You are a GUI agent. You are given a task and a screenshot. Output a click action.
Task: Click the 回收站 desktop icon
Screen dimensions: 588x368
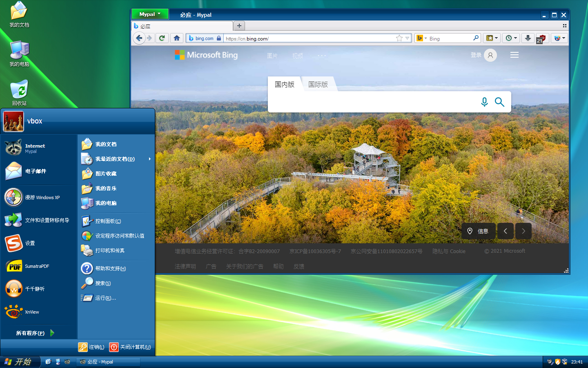click(19, 93)
